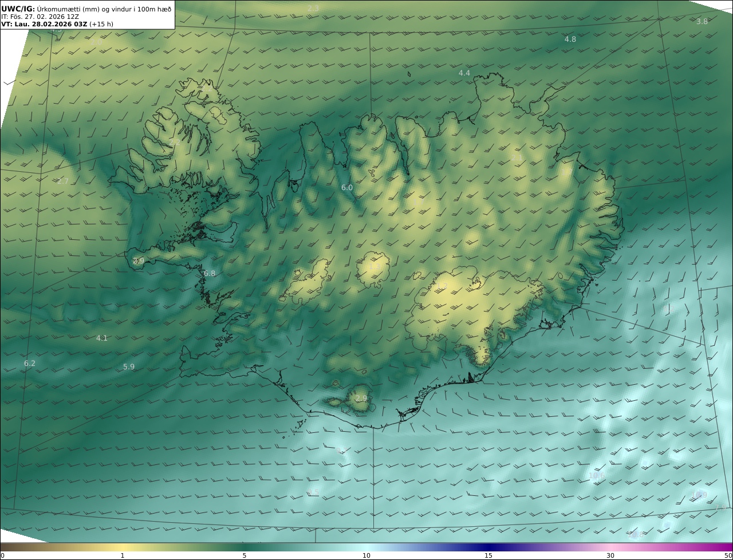Select the 6.2 label at the left edge

[x=30, y=364]
